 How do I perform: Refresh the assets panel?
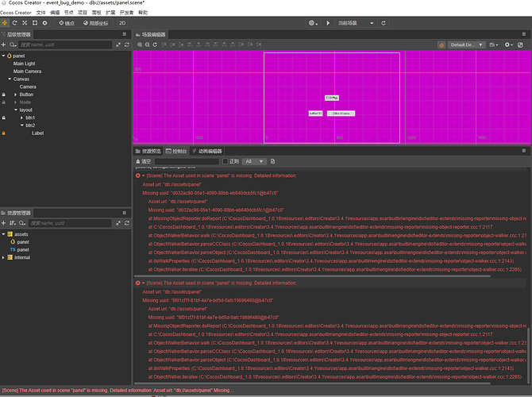coord(127,223)
